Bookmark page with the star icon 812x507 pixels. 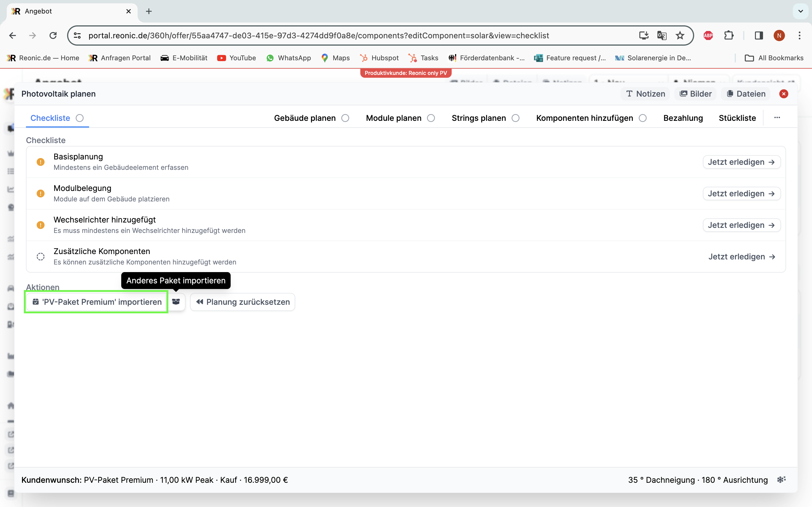(x=680, y=35)
